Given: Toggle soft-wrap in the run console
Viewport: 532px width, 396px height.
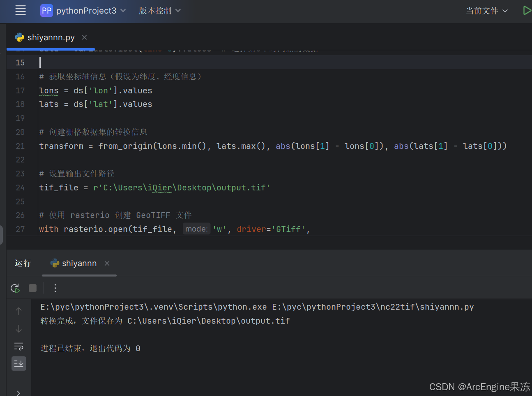Looking at the screenshot, I should coord(18,346).
